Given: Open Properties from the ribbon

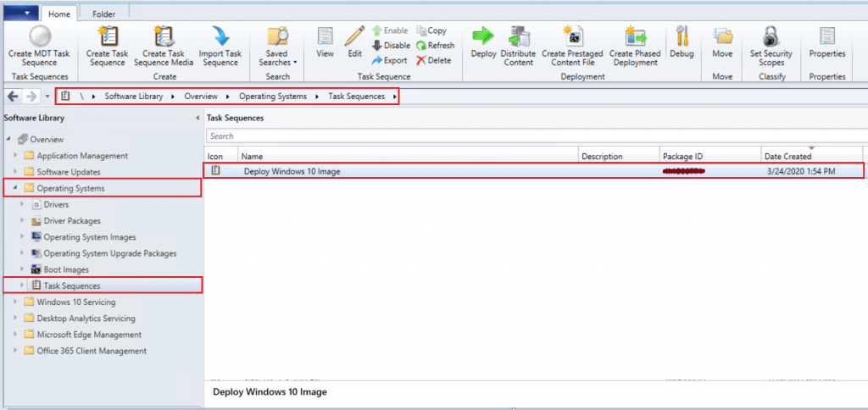Looking at the screenshot, I should pos(827,43).
